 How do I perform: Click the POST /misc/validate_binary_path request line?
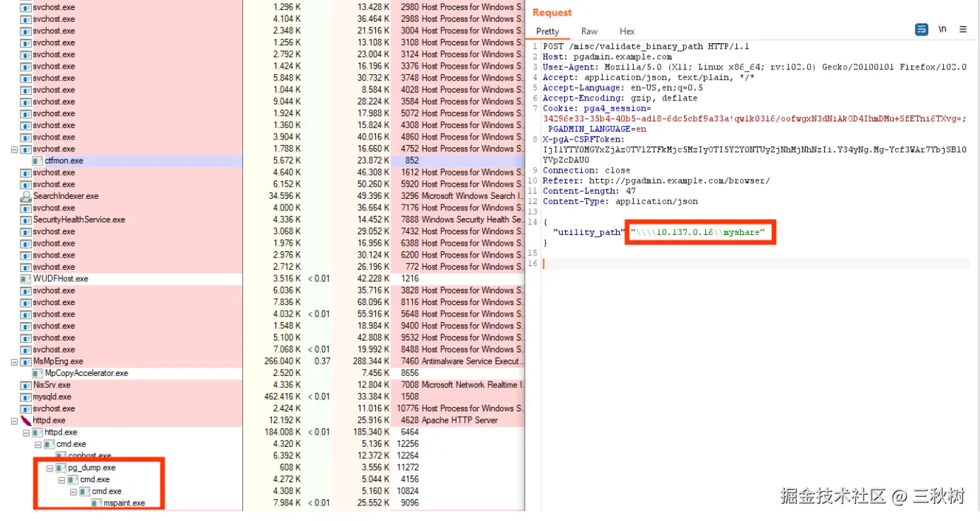646,47
